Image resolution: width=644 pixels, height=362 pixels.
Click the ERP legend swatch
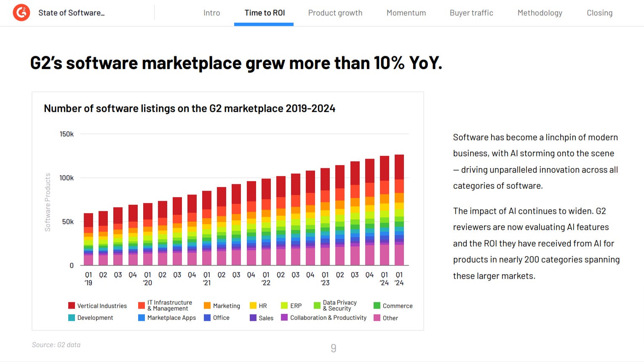[284, 306]
